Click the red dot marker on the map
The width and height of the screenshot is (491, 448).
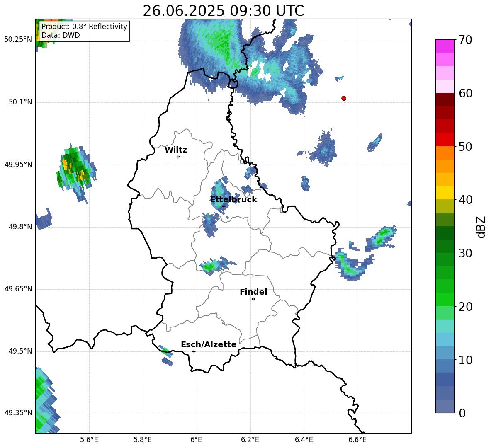pyautogui.click(x=344, y=98)
